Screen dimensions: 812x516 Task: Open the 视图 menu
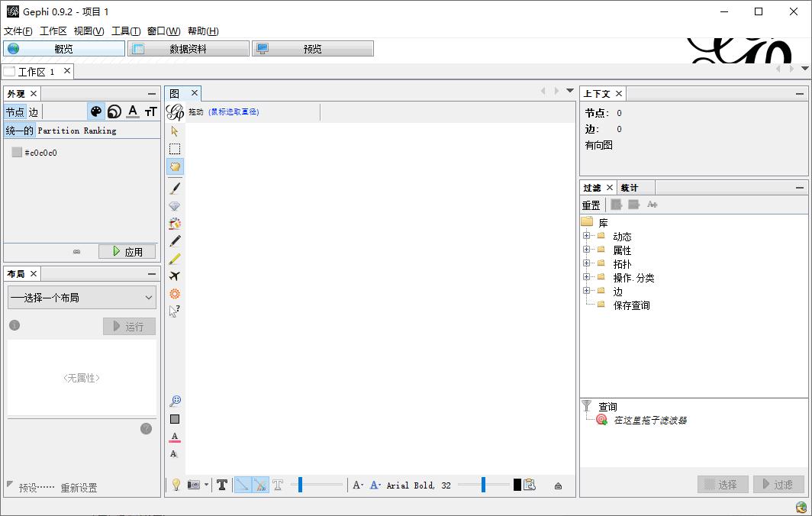click(89, 31)
